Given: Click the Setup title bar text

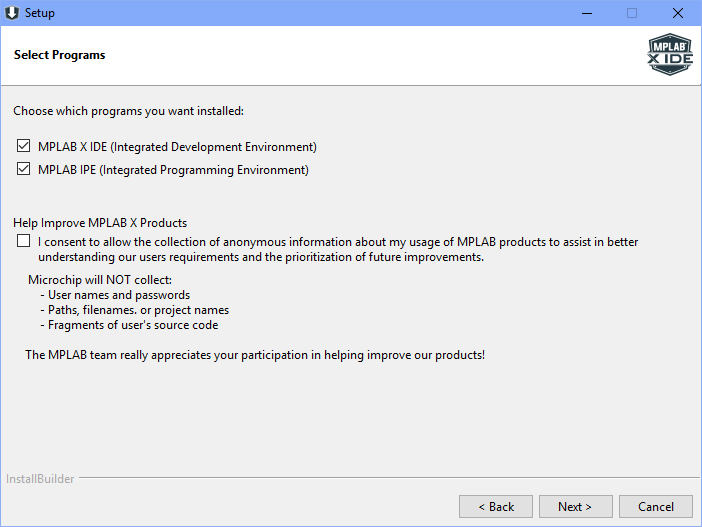Looking at the screenshot, I should (x=40, y=13).
